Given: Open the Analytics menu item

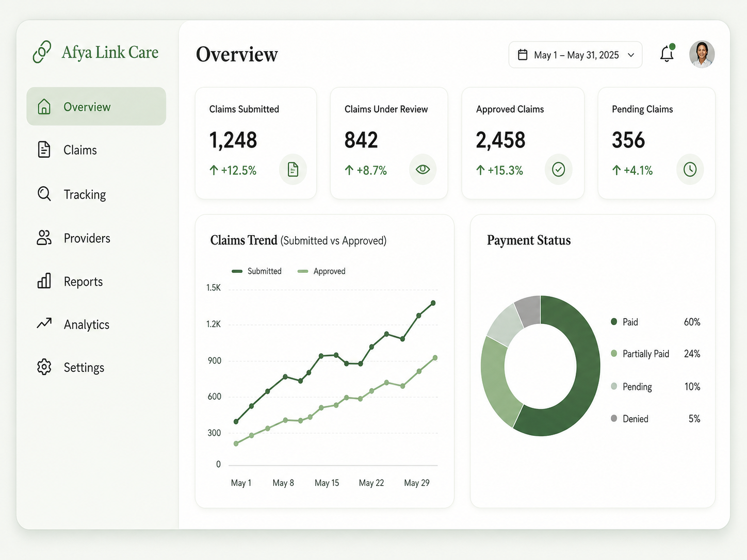Looking at the screenshot, I should coord(96,324).
